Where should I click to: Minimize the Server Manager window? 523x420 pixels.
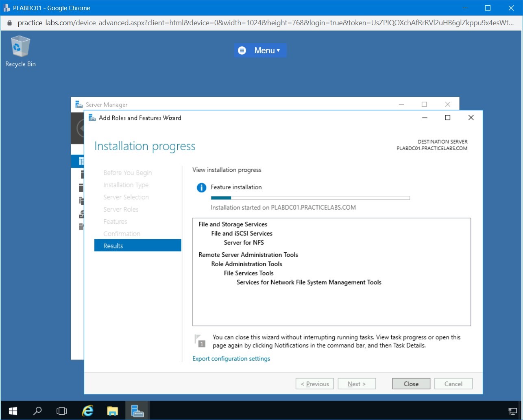(x=401, y=104)
